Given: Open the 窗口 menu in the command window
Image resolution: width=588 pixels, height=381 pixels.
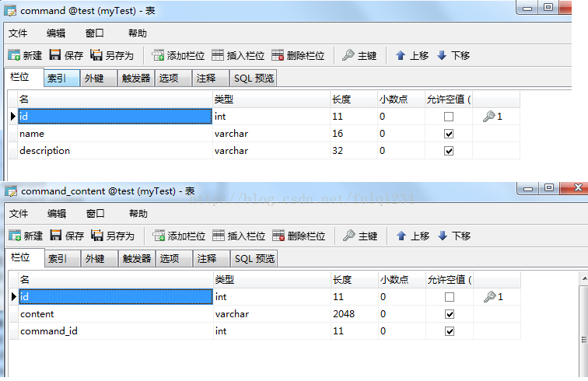Looking at the screenshot, I should coord(95,33).
